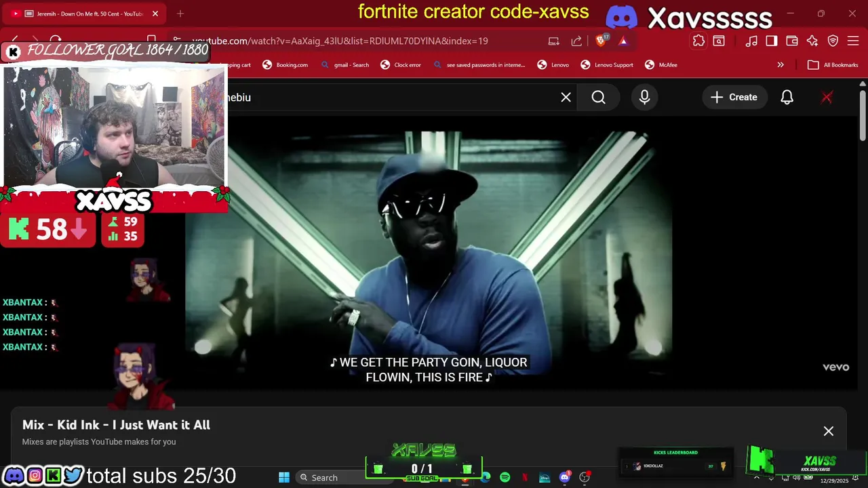Viewport: 868px width, 488px height.
Task: Click the YouTube search magnifier button
Action: [x=599, y=98]
